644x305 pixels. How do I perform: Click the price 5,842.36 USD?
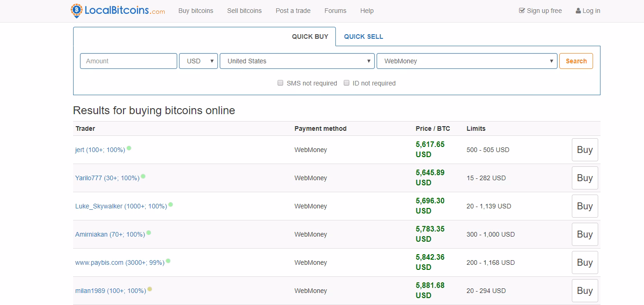(430, 262)
